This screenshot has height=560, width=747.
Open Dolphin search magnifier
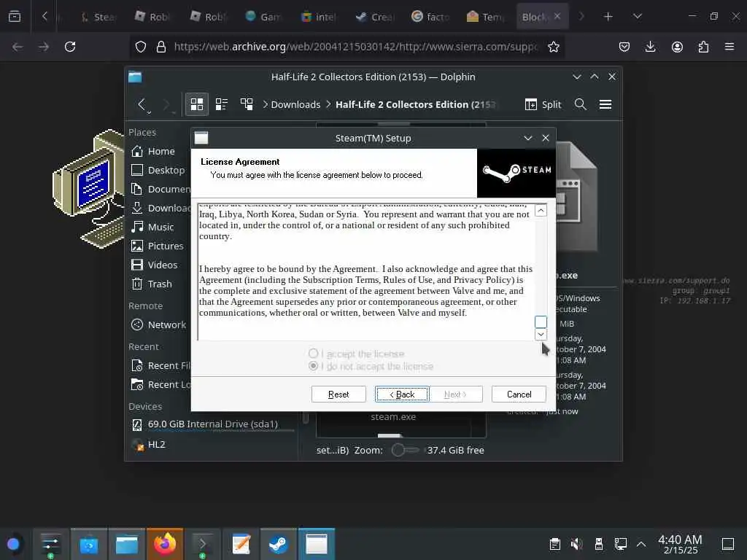coord(580,104)
